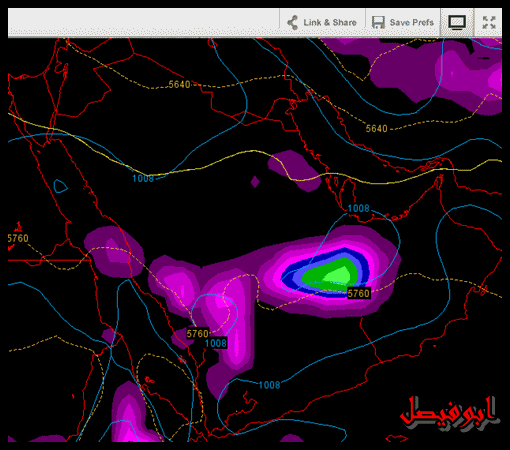Expand map to fullscreen with arrows icon

click(x=489, y=22)
